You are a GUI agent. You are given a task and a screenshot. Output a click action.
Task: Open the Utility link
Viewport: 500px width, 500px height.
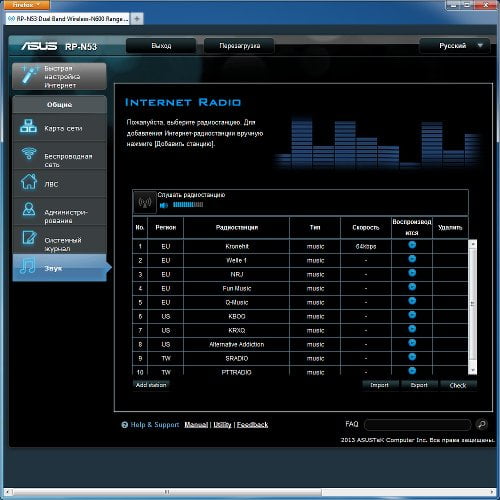pos(222,425)
